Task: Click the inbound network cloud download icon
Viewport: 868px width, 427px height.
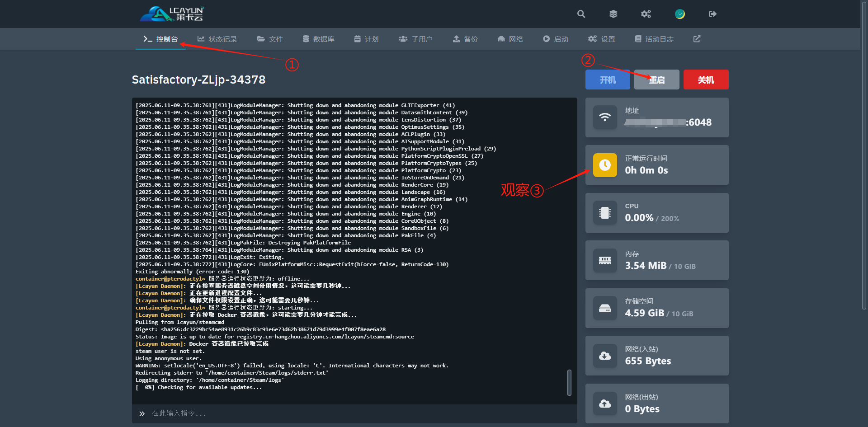Action: click(x=605, y=356)
